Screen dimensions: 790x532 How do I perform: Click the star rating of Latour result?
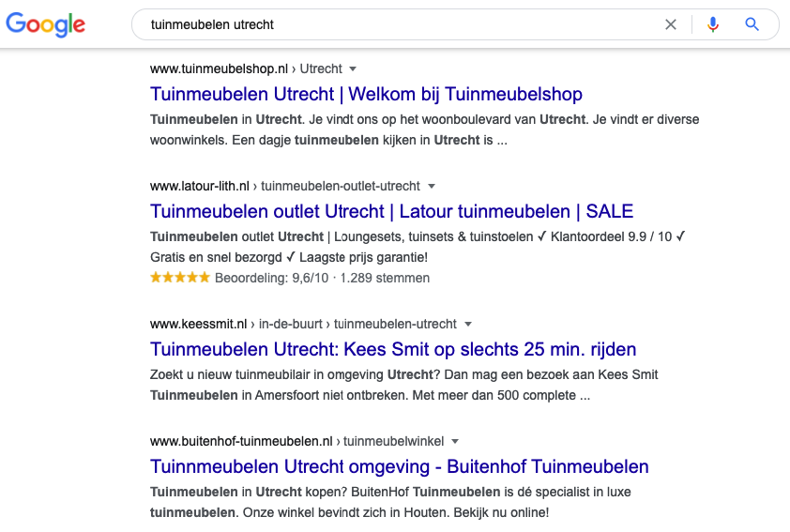(x=180, y=277)
